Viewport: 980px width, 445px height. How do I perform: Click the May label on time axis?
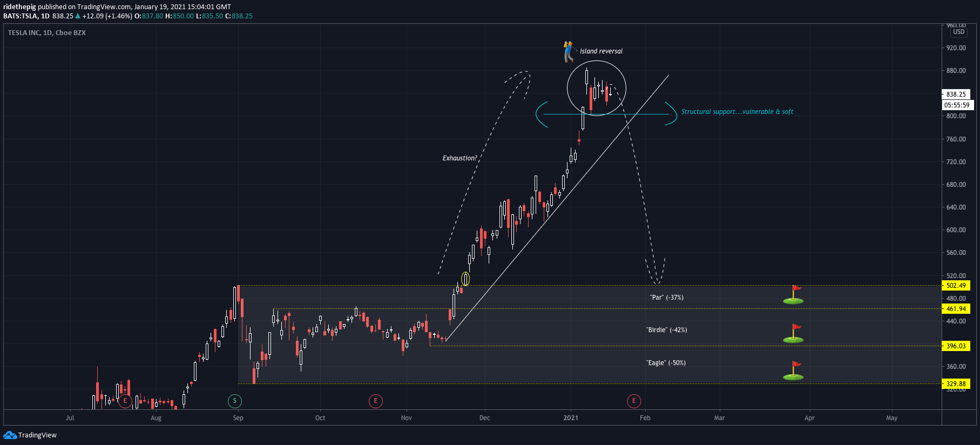coord(892,418)
